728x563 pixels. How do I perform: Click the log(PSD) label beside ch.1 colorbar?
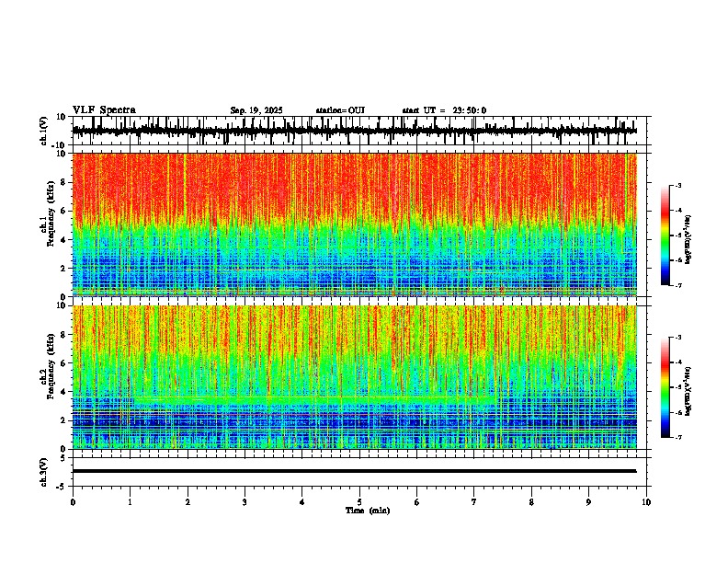coord(688,240)
